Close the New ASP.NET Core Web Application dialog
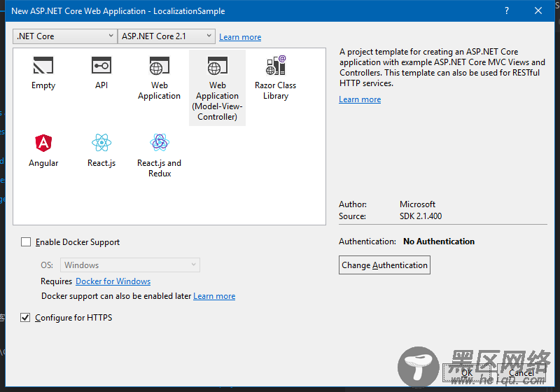The height and width of the screenshot is (392, 560). click(538, 10)
